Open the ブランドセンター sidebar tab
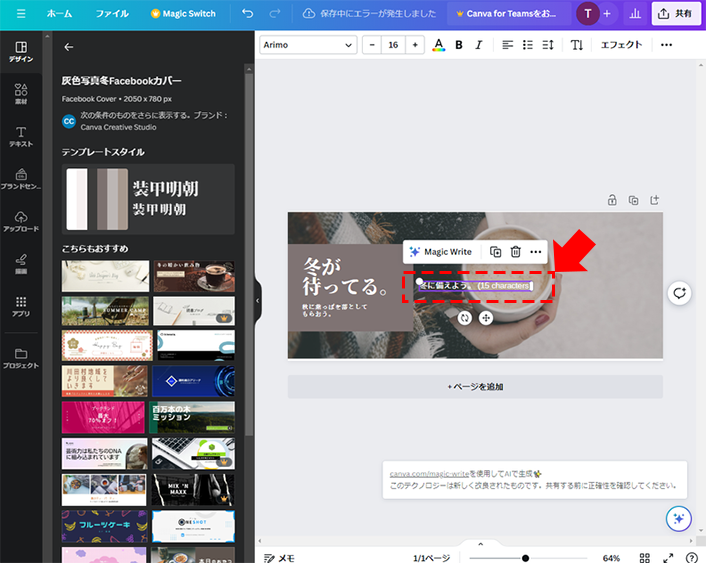Viewport: 706px width, 563px height. pos(21,179)
